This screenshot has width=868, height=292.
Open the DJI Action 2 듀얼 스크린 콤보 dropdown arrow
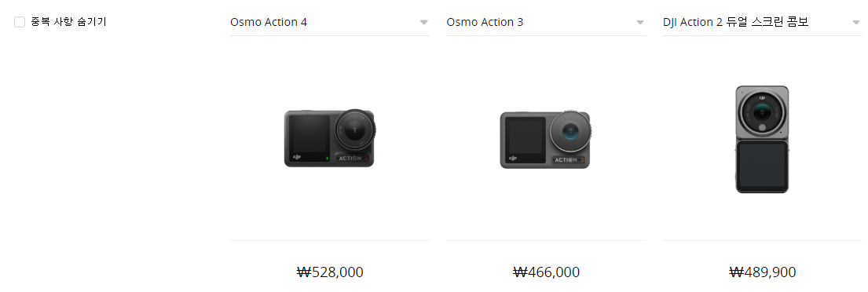click(x=856, y=23)
